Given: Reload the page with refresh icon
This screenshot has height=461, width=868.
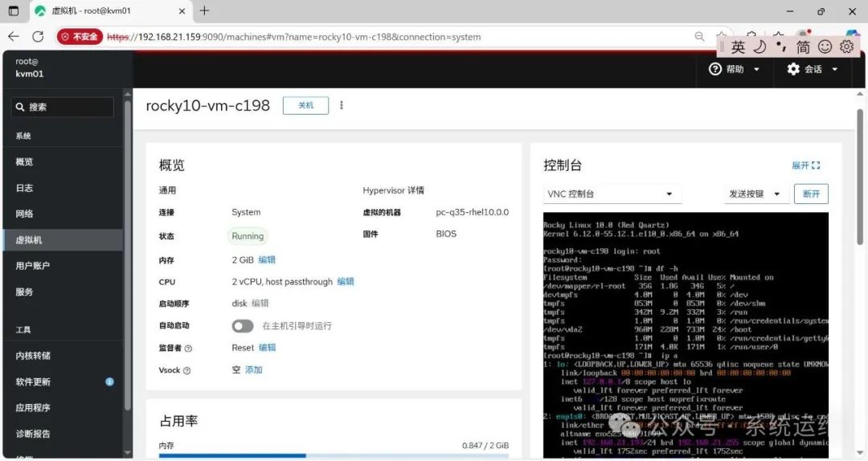Looking at the screenshot, I should point(38,36).
